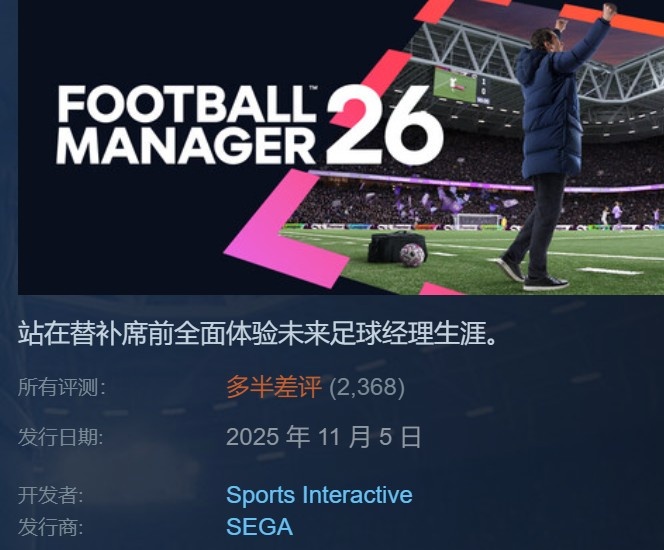Click the game description 站在替补席前 text
The height and width of the screenshot is (550, 664).
[257, 334]
